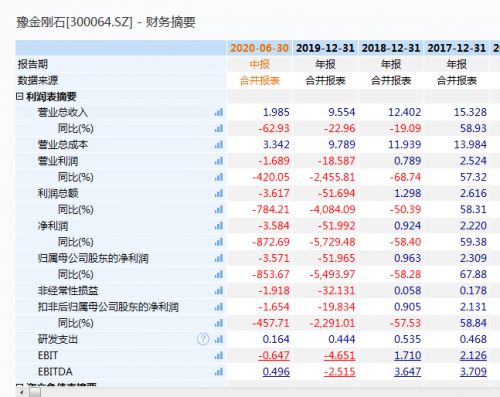Select 扣非后 net profit value -19.834
This screenshot has width=500, height=397.
click(x=336, y=307)
